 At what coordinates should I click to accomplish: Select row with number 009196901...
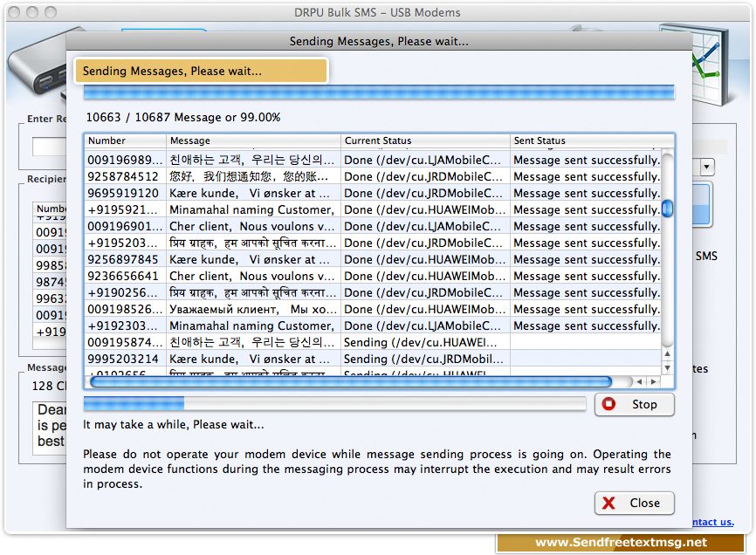tap(372, 226)
